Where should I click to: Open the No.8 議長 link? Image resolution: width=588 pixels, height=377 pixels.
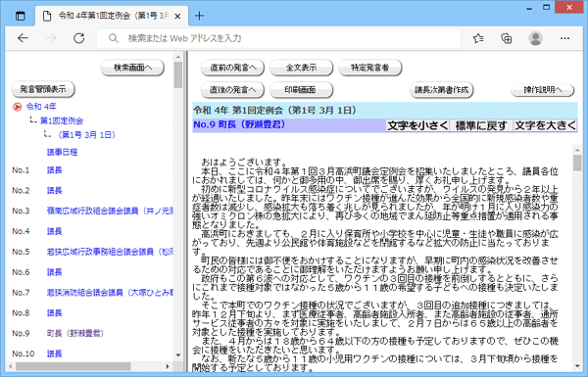pos(54,313)
